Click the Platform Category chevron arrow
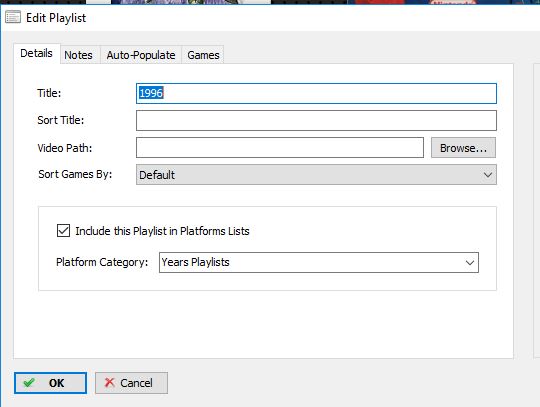This screenshot has width=540, height=407. [x=470, y=263]
